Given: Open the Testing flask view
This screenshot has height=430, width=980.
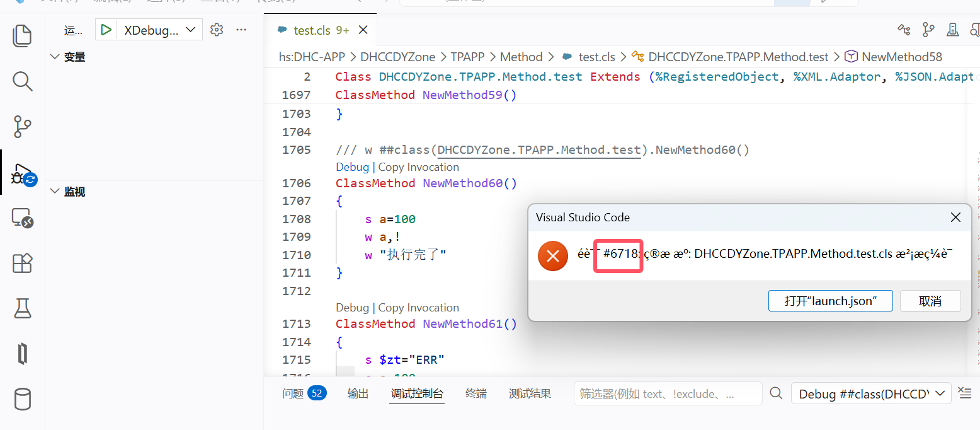Looking at the screenshot, I should coord(22,308).
